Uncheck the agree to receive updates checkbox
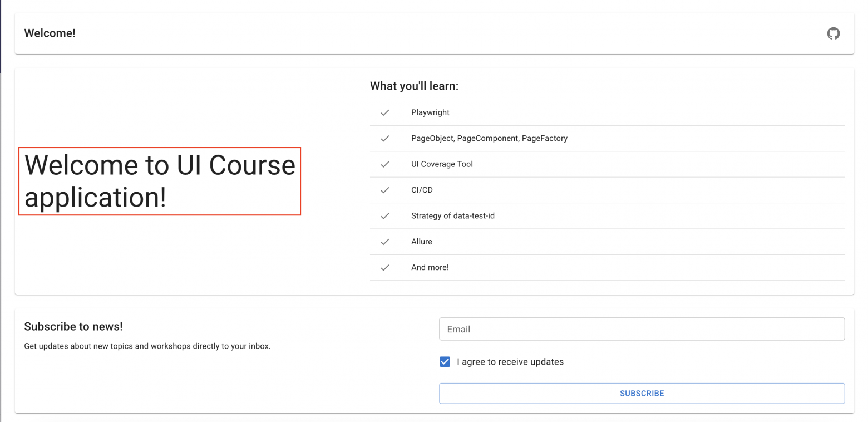The width and height of the screenshot is (868, 422). (445, 362)
